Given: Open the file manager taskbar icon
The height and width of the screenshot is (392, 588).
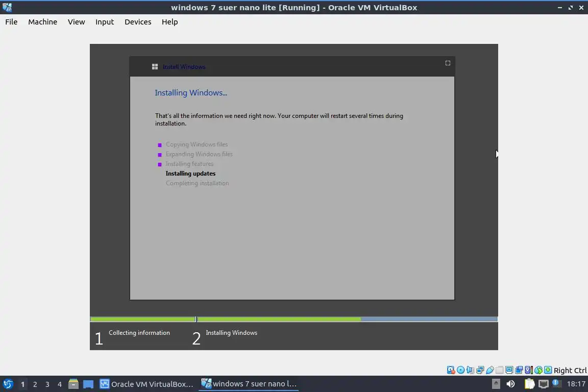Looking at the screenshot, I should pyautogui.click(x=73, y=384).
